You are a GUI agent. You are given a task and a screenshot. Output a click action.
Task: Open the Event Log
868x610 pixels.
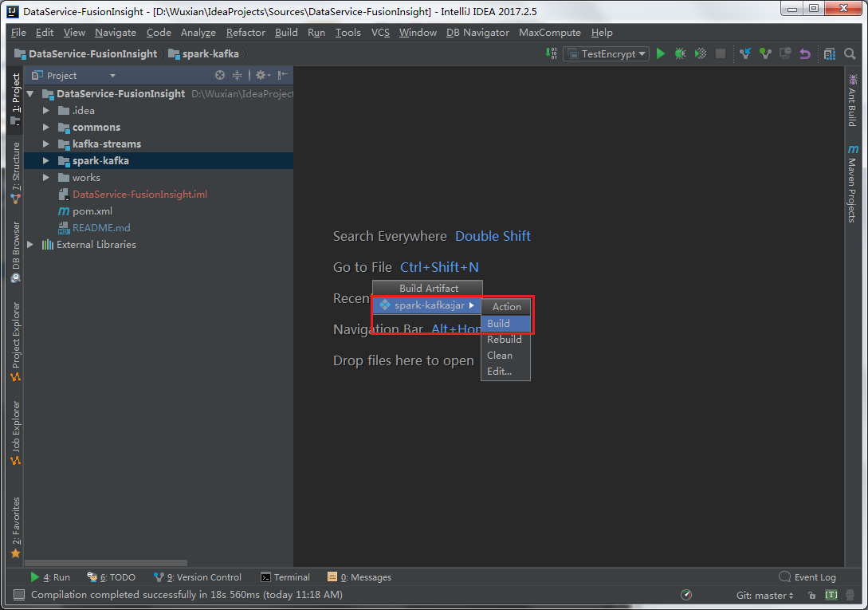click(807, 577)
